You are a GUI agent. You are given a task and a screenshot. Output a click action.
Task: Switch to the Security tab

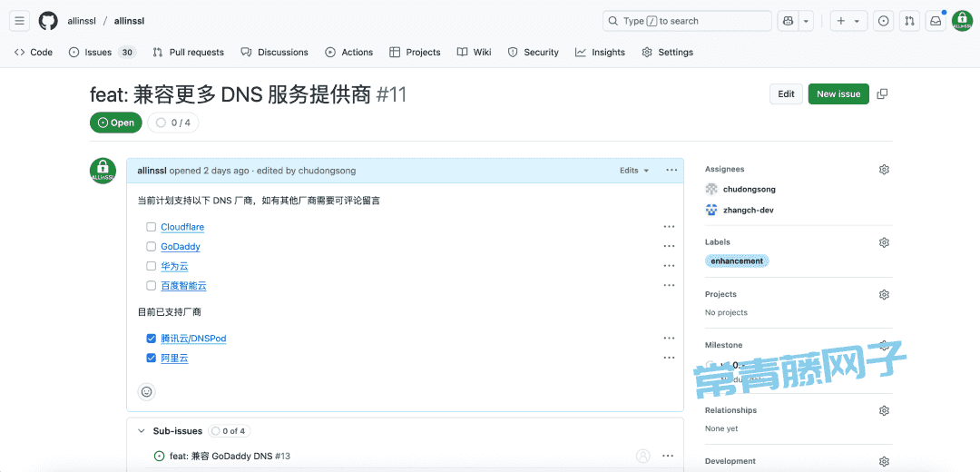(534, 53)
